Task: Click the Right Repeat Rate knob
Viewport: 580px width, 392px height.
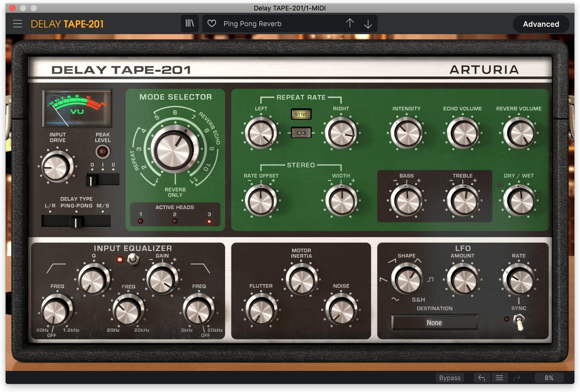Action: pos(341,134)
